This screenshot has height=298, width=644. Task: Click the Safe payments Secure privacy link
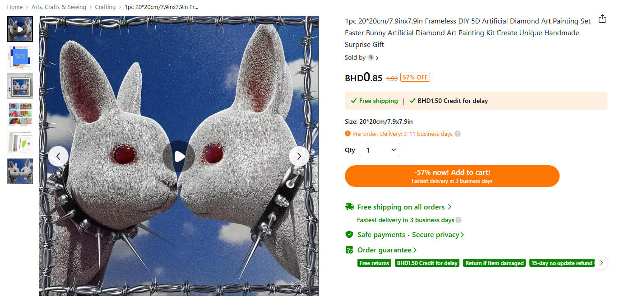click(x=411, y=235)
